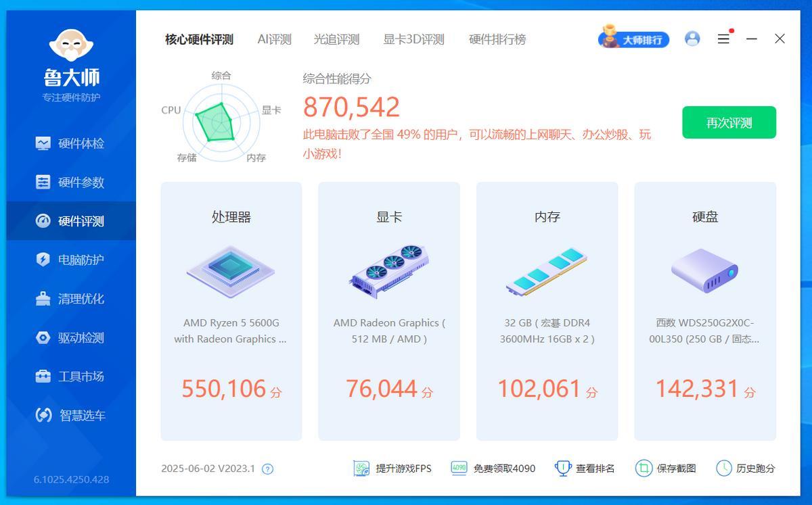Screen dimensions: 812x505
Task: Open 清理优化 in the sidebar
Action: (71, 299)
